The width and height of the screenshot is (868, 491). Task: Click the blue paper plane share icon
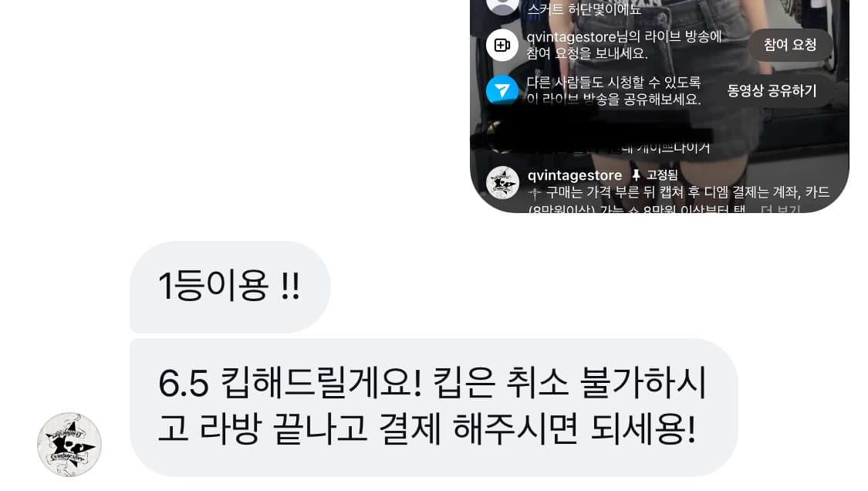coord(502,90)
